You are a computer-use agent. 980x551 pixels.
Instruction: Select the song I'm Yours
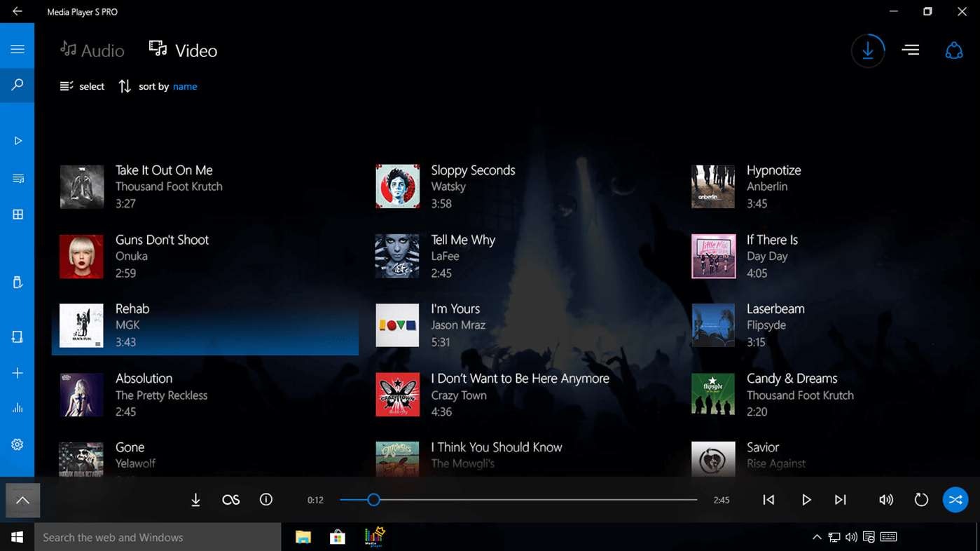[521, 325]
